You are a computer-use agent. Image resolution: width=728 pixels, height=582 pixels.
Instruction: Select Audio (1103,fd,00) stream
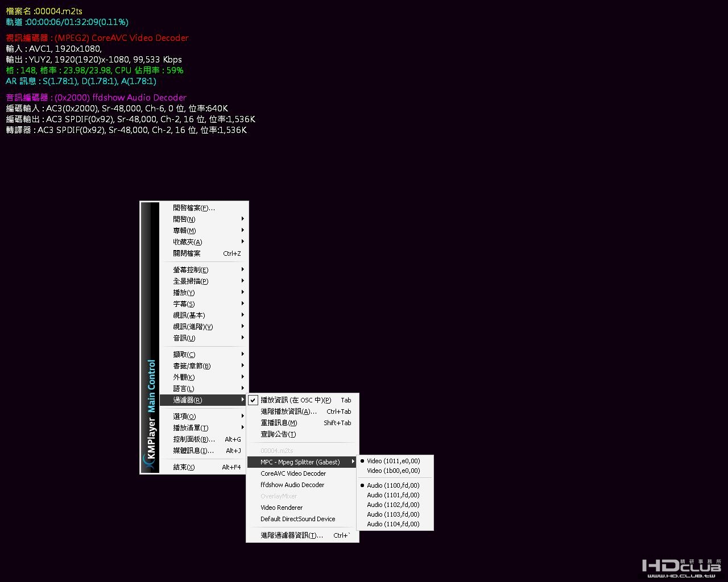click(395, 514)
